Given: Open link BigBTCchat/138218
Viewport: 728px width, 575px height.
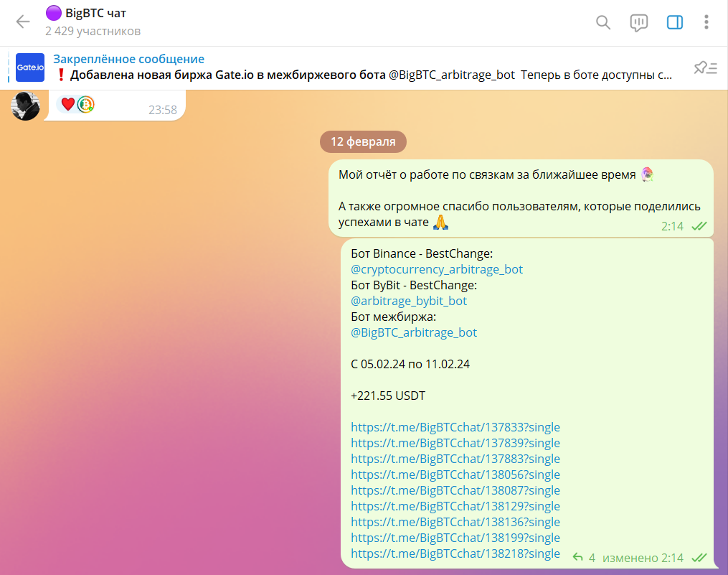Looking at the screenshot, I should (455, 553).
